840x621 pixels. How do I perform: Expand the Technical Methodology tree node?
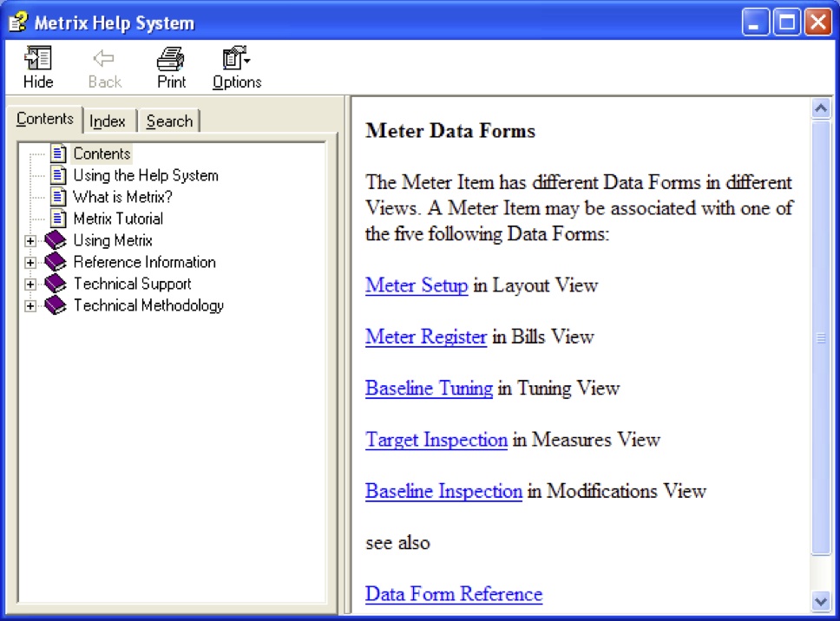pyautogui.click(x=30, y=305)
